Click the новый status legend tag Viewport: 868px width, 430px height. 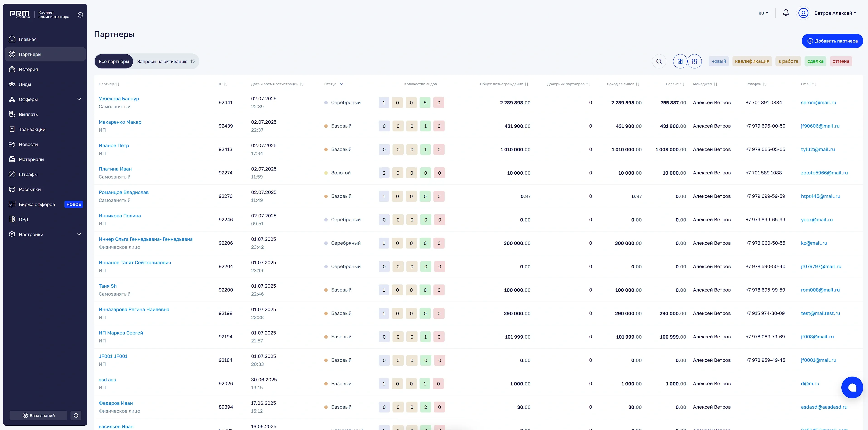pos(718,61)
